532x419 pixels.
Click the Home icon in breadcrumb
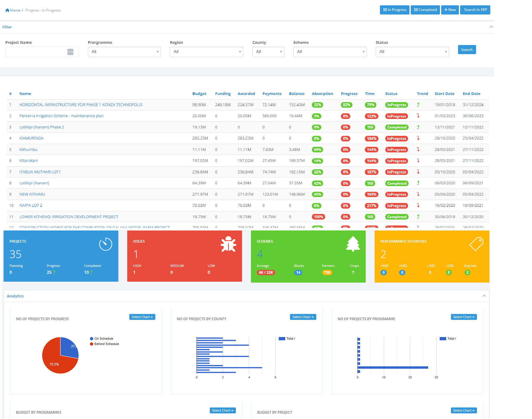click(7, 10)
